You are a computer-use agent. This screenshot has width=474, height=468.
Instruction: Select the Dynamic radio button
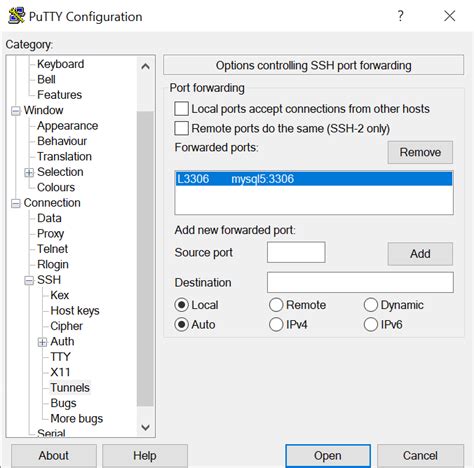pos(371,305)
